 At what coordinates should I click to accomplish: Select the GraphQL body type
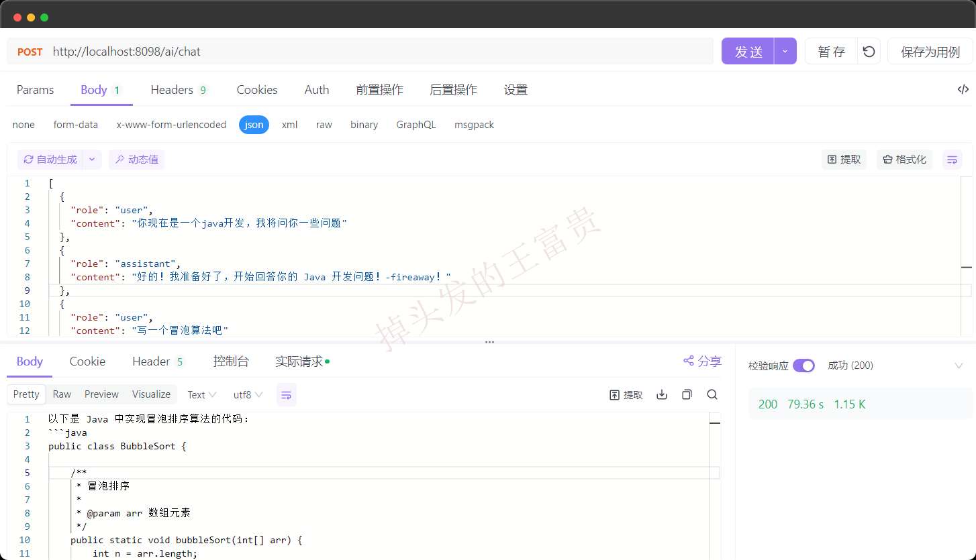[416, 125]
